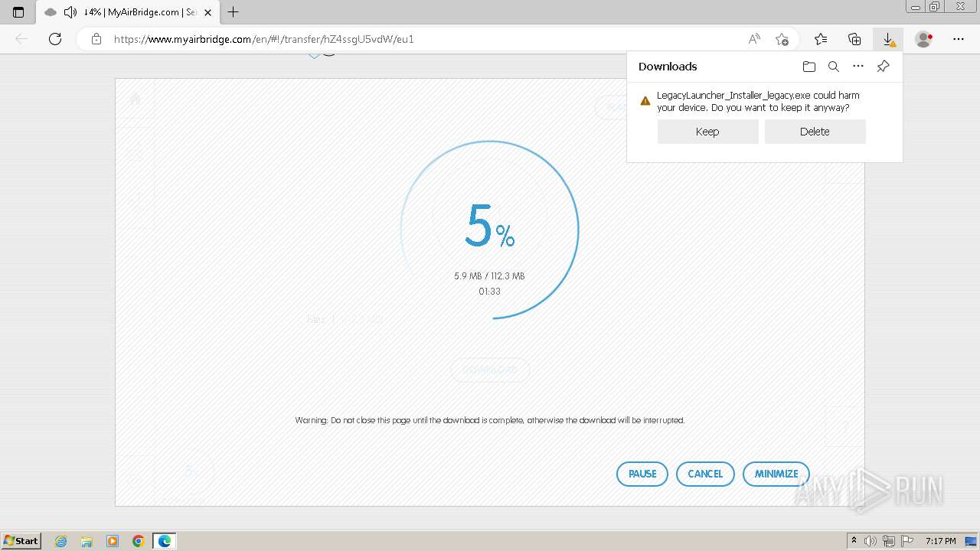Screen dimensions: 980x551
Task: Show hidden system tray icons
Action: tap(854, 541)
